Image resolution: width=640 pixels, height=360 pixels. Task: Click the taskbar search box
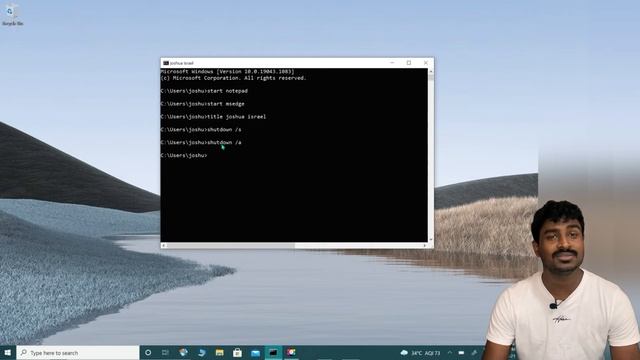pos(78,353)
